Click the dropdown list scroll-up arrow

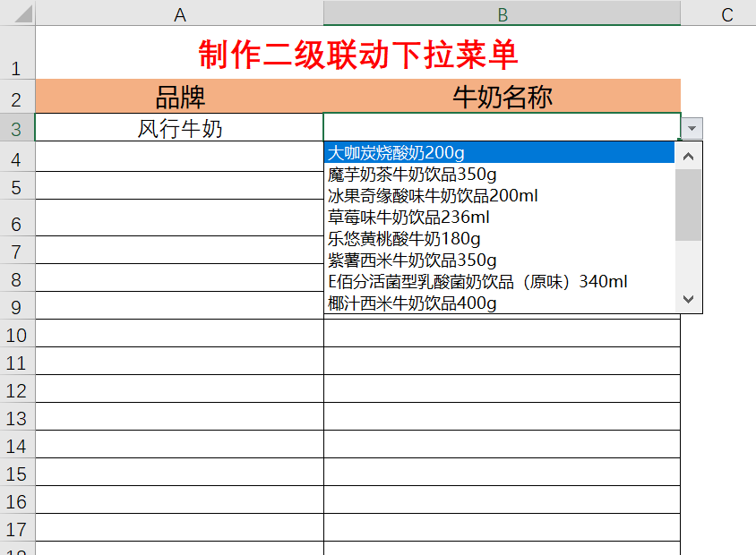click(x=689, y=156)
